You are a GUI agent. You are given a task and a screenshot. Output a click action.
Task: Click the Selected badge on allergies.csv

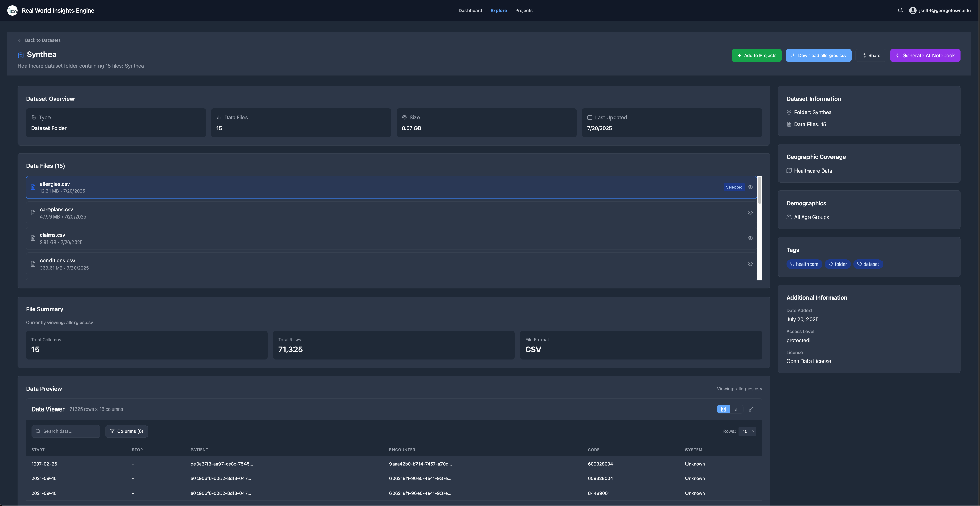click(x=734, y=187)
